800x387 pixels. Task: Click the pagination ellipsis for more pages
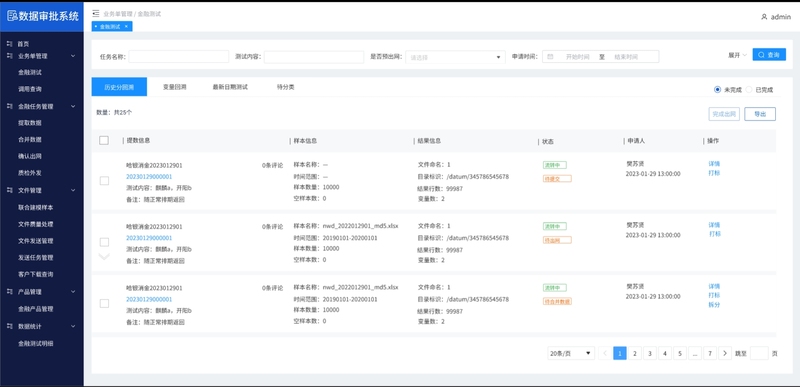(695, 353)
